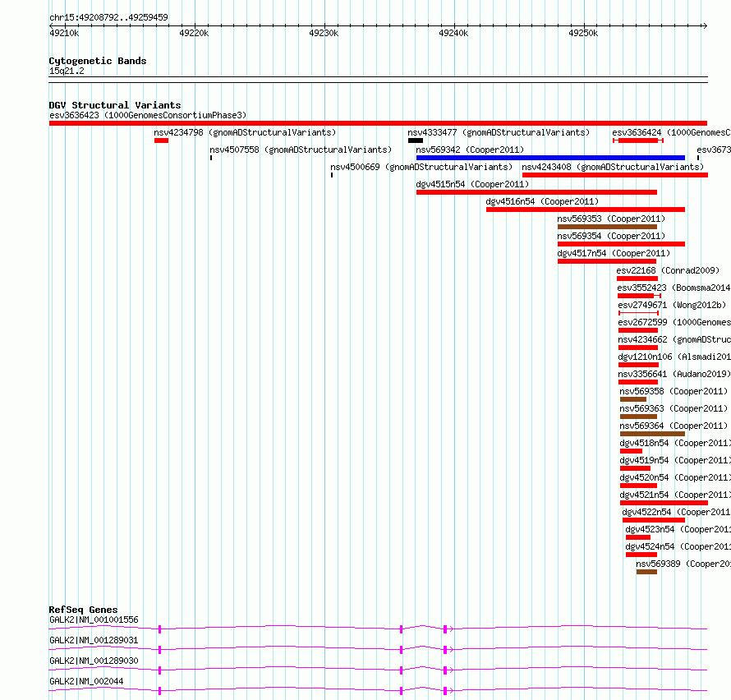Open the nsv569342 (Cooper2011) label
This screenshot has height=700, width=731.
470,150
